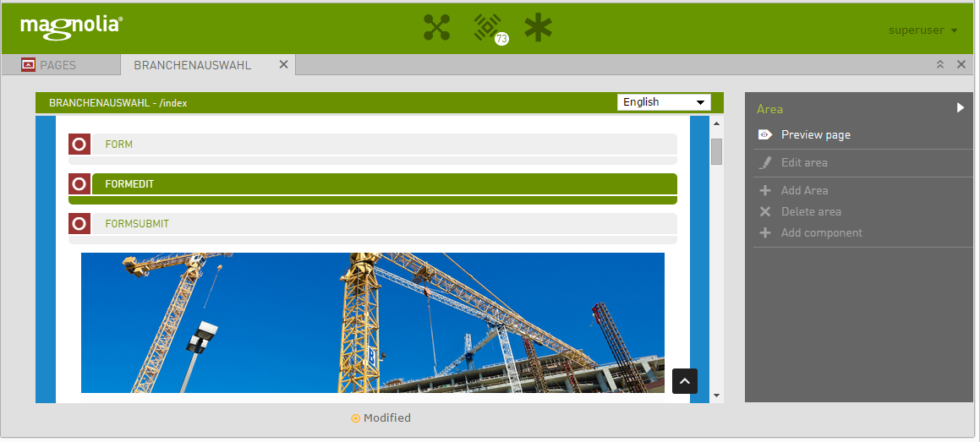The width and height of the screenshot is (980, 442).
Task: Collapse the Area action panel arrow
Action: 961,108
